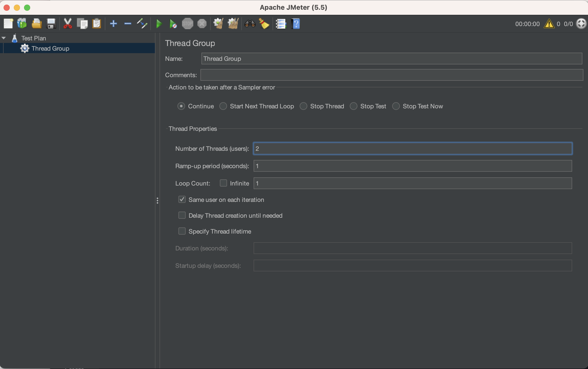Toggle the Infinite loop checkbox
This screenshot has width=588, height=369.
[223, 183]
